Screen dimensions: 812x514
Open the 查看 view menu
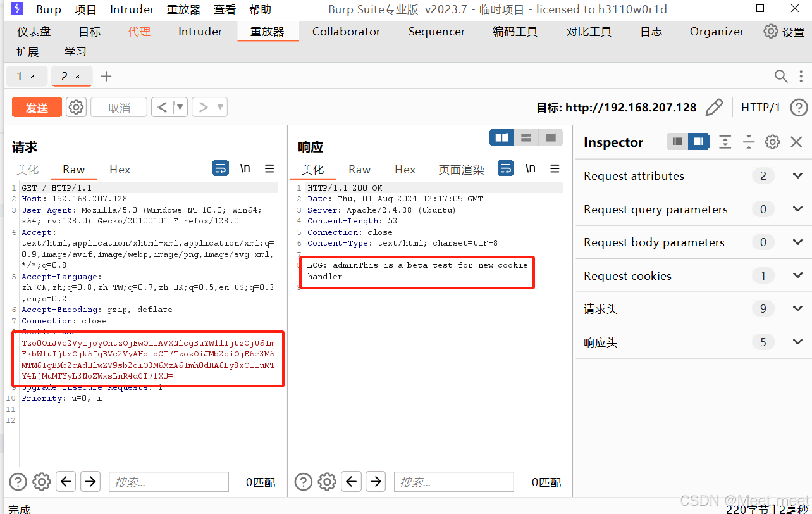pyautogui.click(x=225, y=9)
